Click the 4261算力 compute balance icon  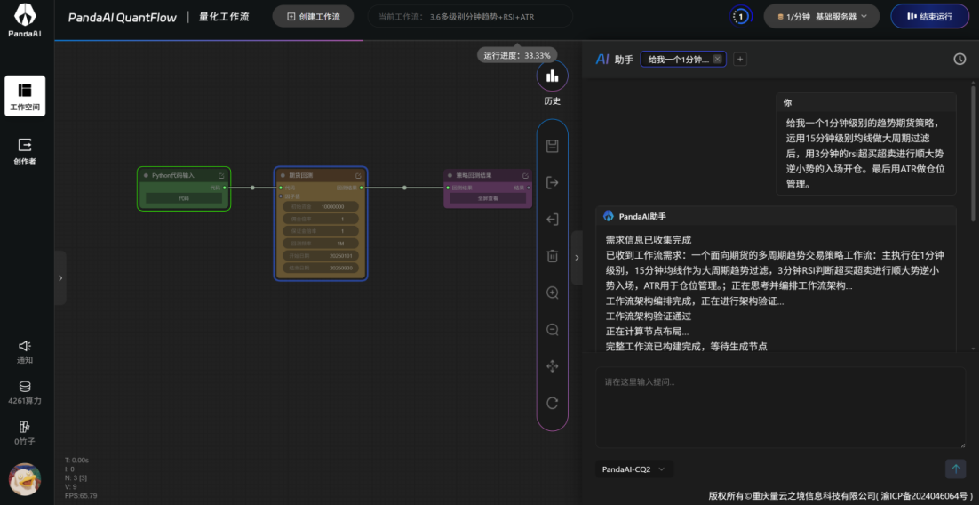(x=25, y=386)
